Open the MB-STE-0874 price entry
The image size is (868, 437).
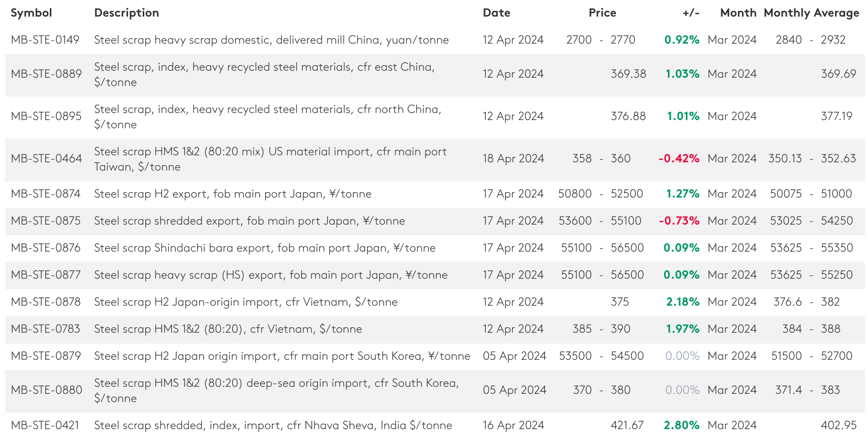click(46, 194)
